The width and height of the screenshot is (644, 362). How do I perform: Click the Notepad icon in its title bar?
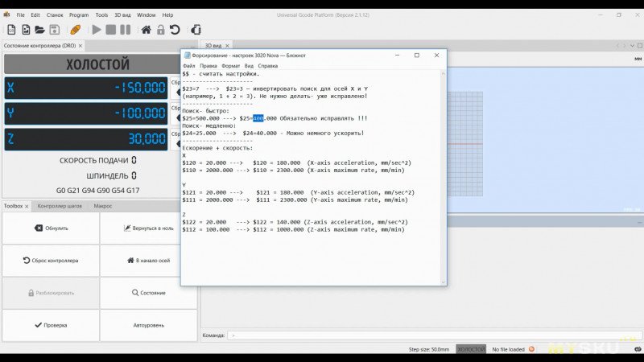point(188,55)
